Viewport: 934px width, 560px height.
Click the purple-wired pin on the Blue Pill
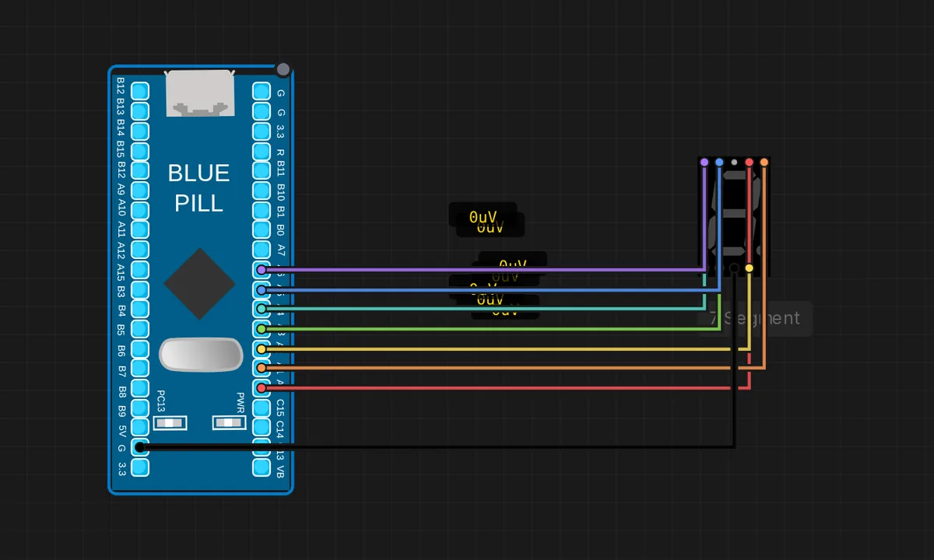[262, 270]
